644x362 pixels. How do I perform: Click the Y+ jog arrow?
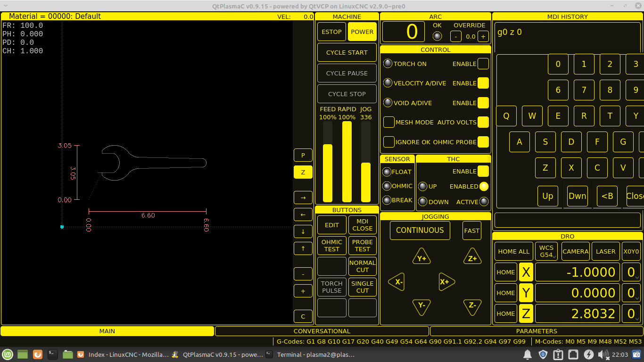pos(421,256)
